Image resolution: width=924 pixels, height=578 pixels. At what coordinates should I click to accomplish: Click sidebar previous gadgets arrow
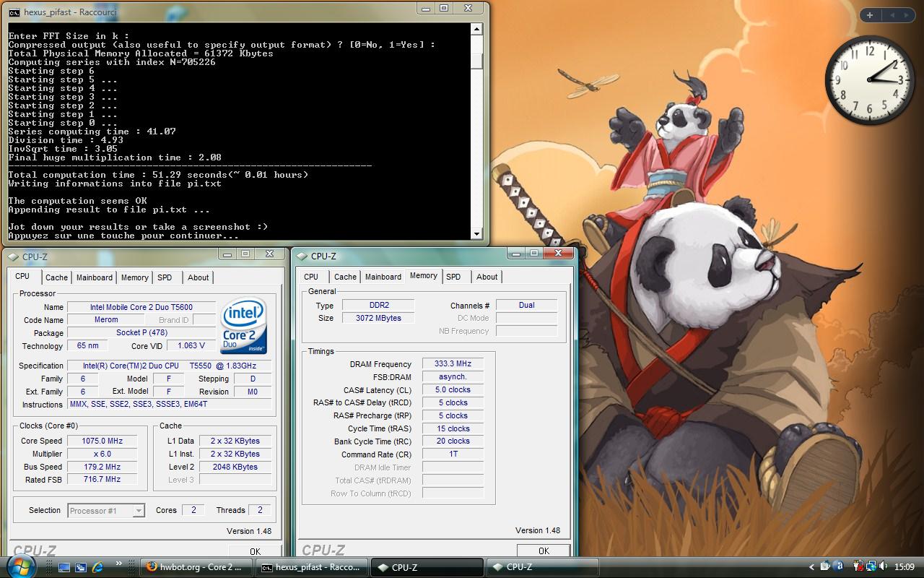(x=892, y=15)
